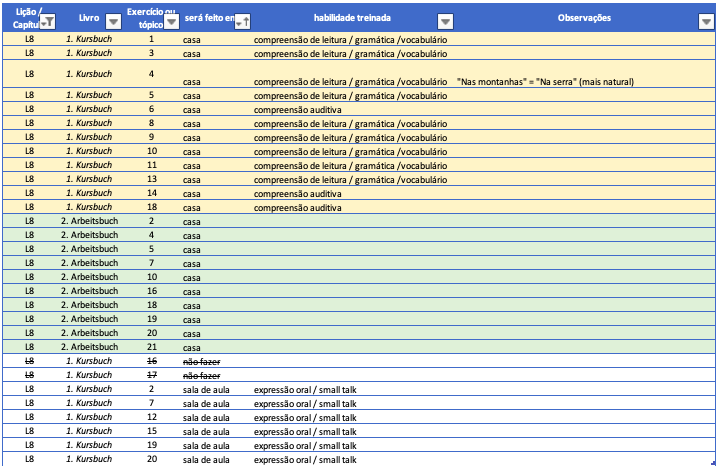Select 'compreensão auditiva' in Kursbuch exercise 6 row
718x467 pixels.
298,109
